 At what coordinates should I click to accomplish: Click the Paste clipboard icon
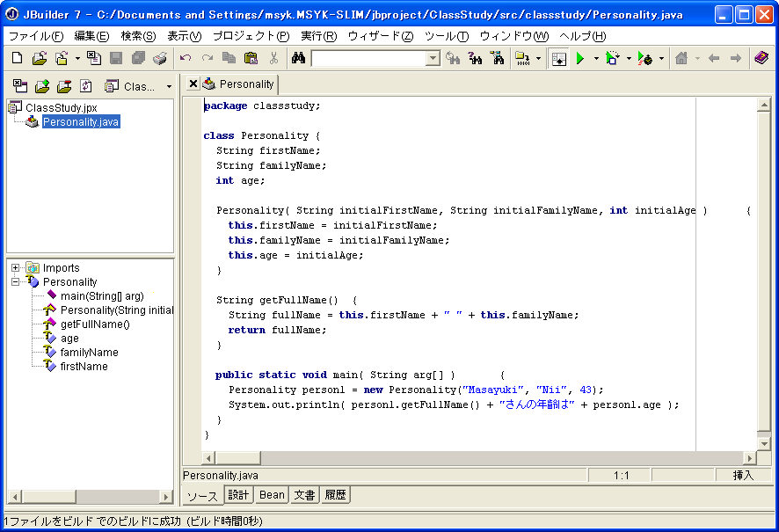coord(251,58)
